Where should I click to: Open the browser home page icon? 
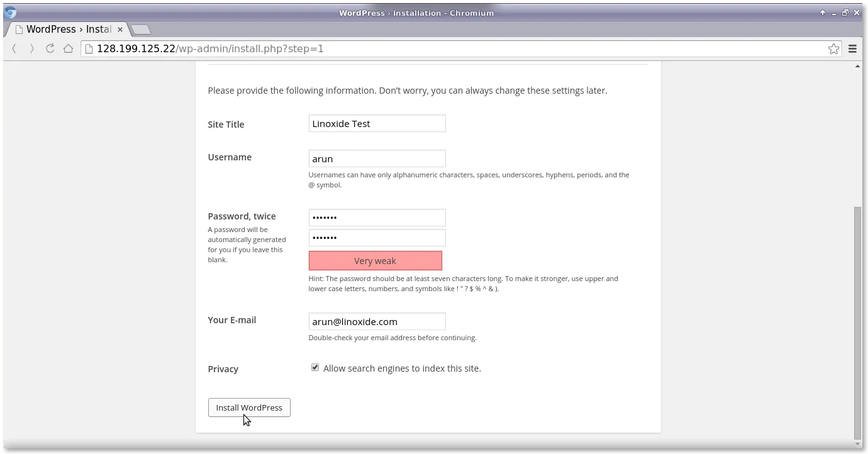68,48
